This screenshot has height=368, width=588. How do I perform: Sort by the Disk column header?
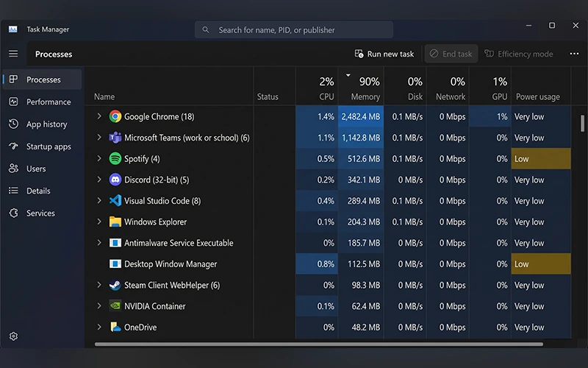(x=405, y=86)
